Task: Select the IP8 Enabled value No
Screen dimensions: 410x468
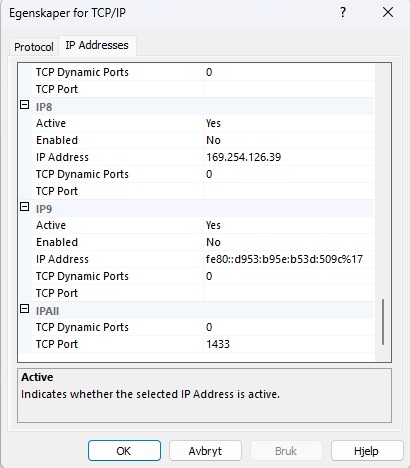Action: click(289, 140)
